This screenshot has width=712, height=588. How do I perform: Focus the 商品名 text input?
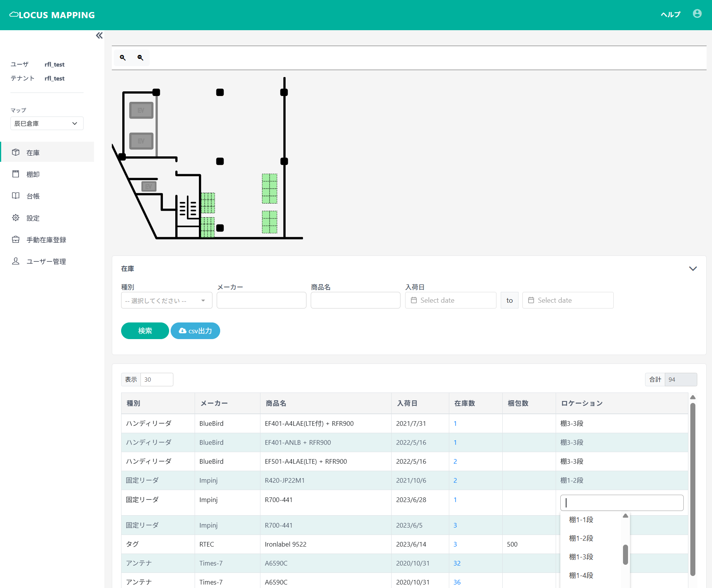pos(355,300)
